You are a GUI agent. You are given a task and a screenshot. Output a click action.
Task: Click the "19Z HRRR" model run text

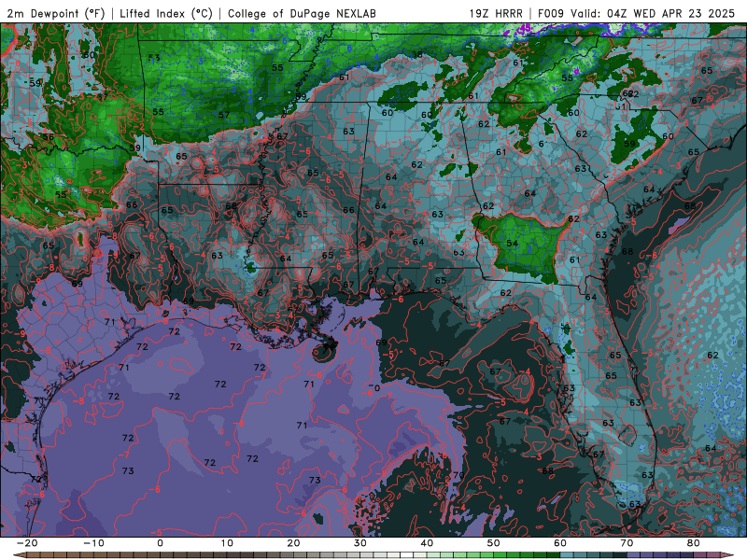pos(496,13)
